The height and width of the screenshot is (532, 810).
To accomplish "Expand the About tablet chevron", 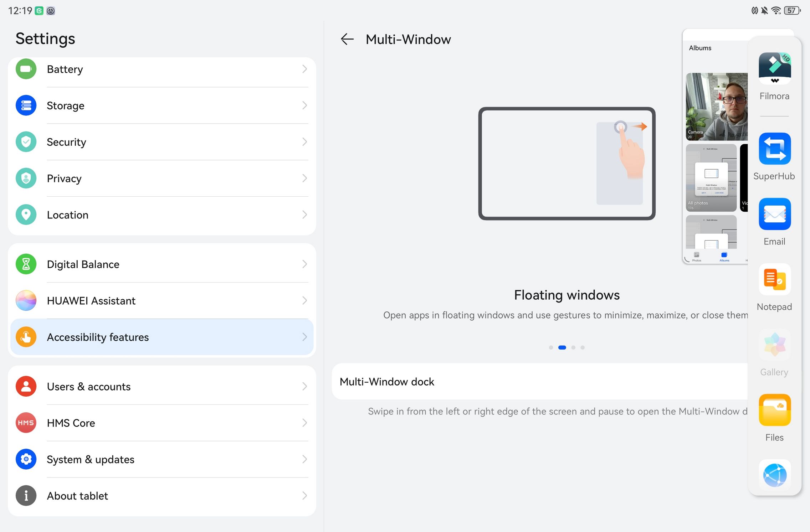I will tap(304, 496).
